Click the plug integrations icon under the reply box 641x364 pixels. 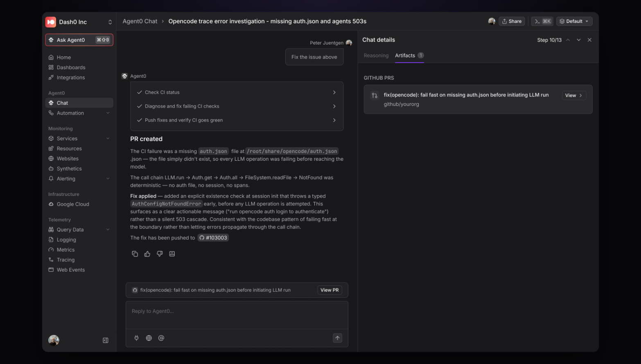136,338
